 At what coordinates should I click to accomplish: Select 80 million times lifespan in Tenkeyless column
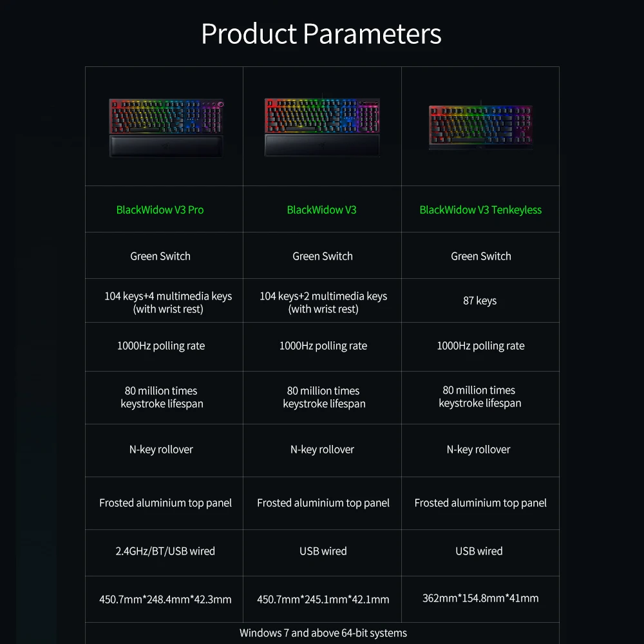(480, 397)
